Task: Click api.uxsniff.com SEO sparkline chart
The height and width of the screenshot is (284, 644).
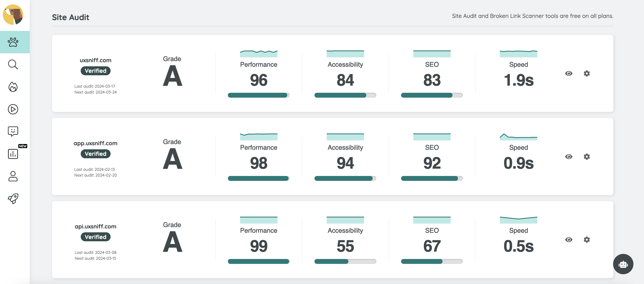Action: (x=432, y=220)
